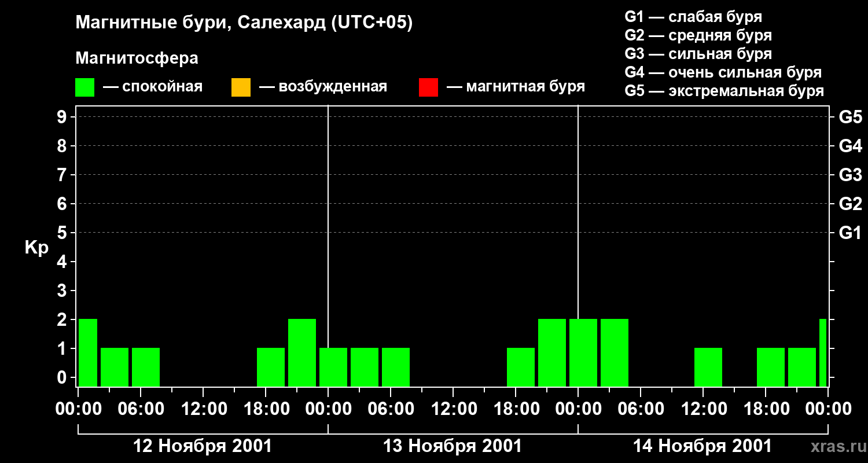868x463 pixels.
Task: Click the 'G2' label on the right axis
Action: coord(851,204)
